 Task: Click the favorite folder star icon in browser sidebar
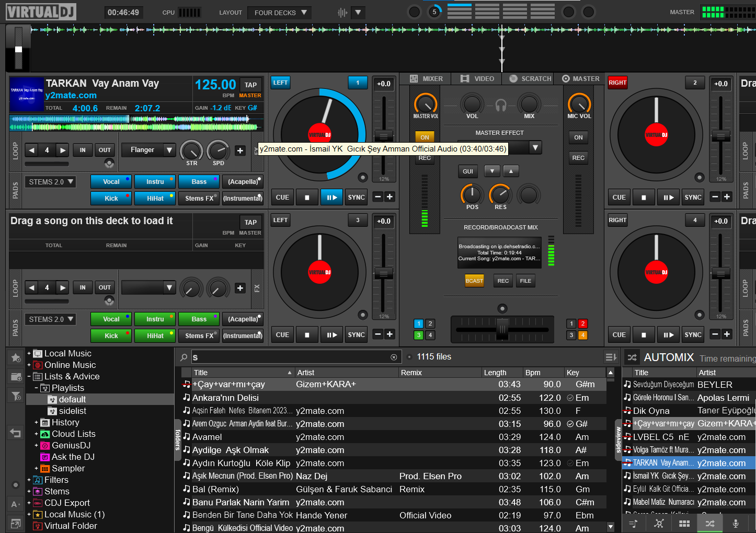point(16,358)
